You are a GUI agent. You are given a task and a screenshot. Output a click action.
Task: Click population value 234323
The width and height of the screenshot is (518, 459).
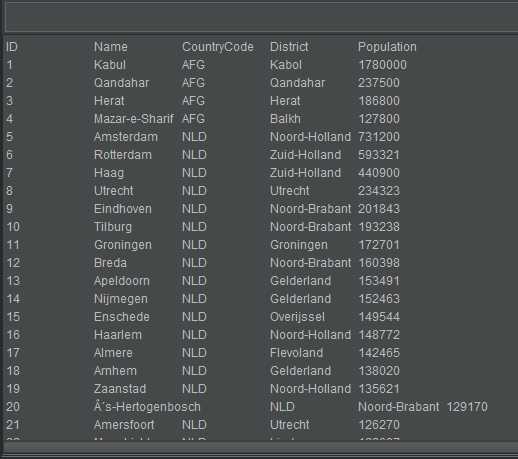click(x=379, y=191)
